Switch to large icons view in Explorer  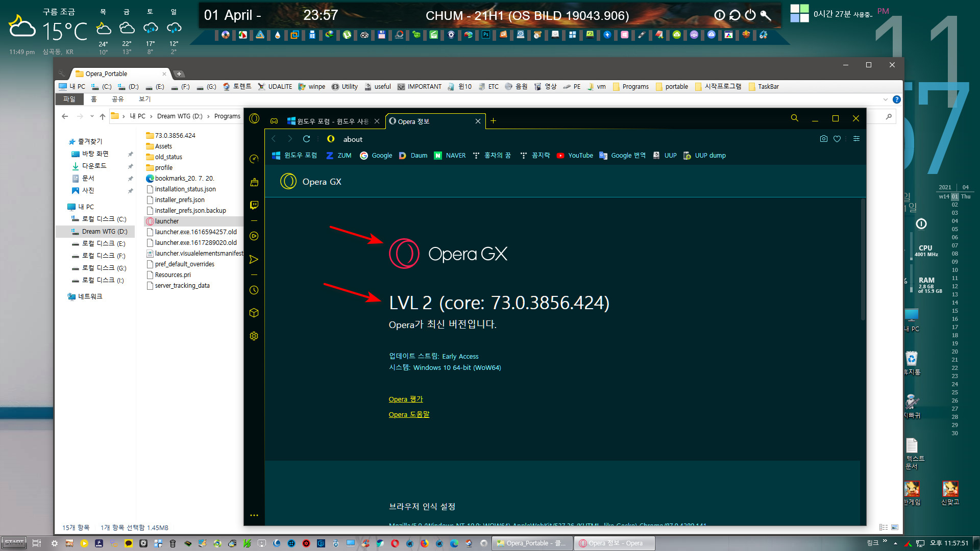[x=894, y=528]
